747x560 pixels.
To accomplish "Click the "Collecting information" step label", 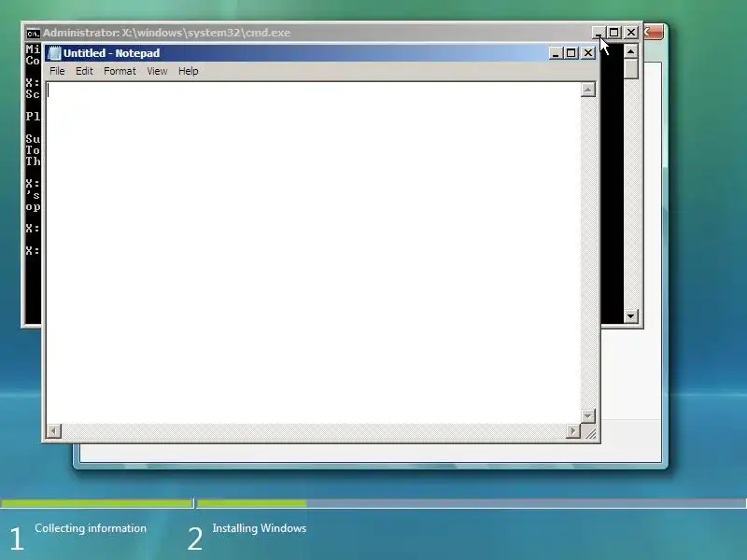I will [x=91, y=528].
